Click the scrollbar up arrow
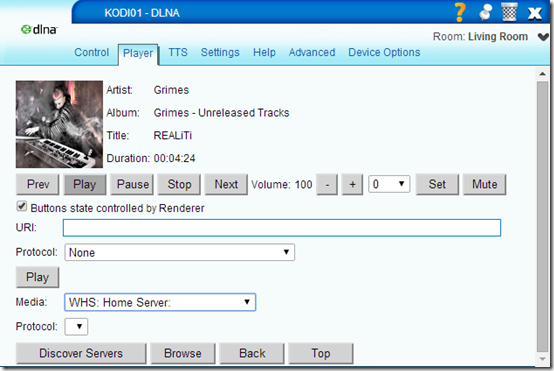 tap(542, 74)
